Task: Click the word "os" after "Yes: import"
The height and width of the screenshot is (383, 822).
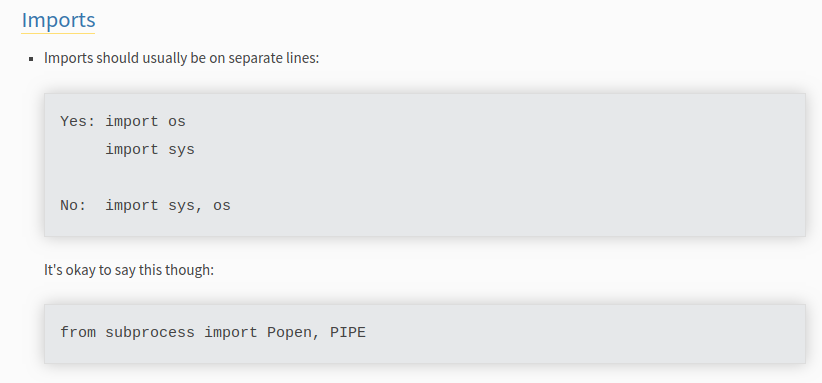Action: (177, 122)
